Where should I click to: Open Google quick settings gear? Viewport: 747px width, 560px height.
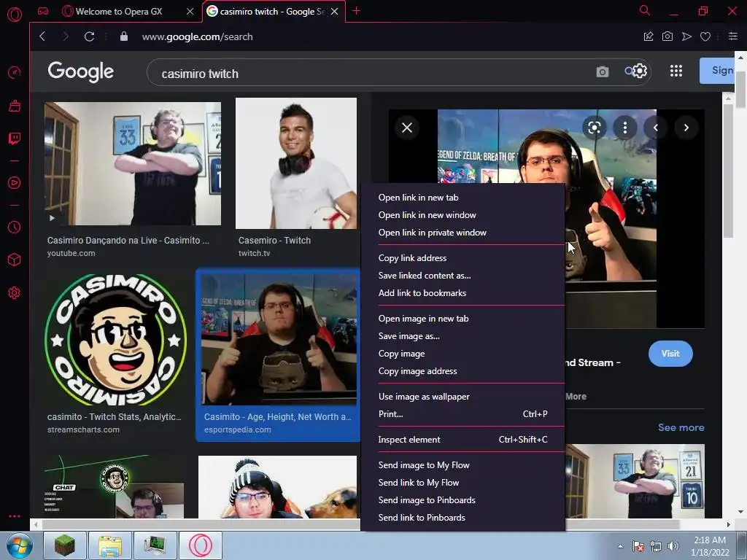640,71
